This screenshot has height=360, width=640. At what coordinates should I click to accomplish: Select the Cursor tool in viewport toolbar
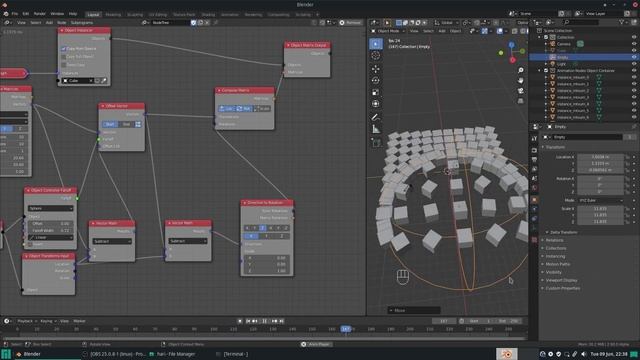[376, 56]
